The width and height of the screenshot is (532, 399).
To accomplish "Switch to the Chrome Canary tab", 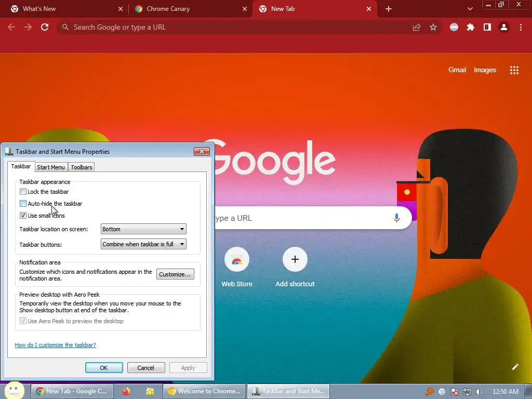I will point(190,9).
